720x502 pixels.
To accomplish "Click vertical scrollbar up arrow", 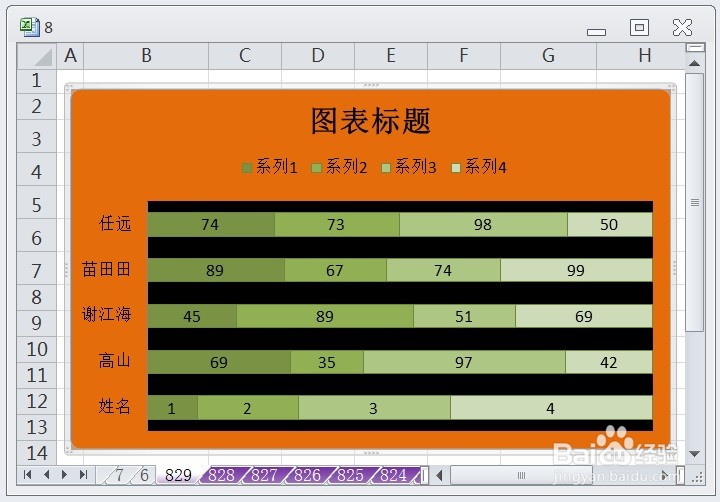I will pos(694,63).
